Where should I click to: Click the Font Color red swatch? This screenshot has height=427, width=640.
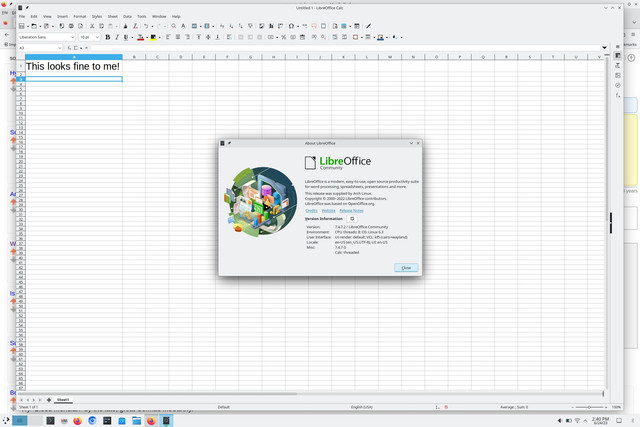[141, 37]
